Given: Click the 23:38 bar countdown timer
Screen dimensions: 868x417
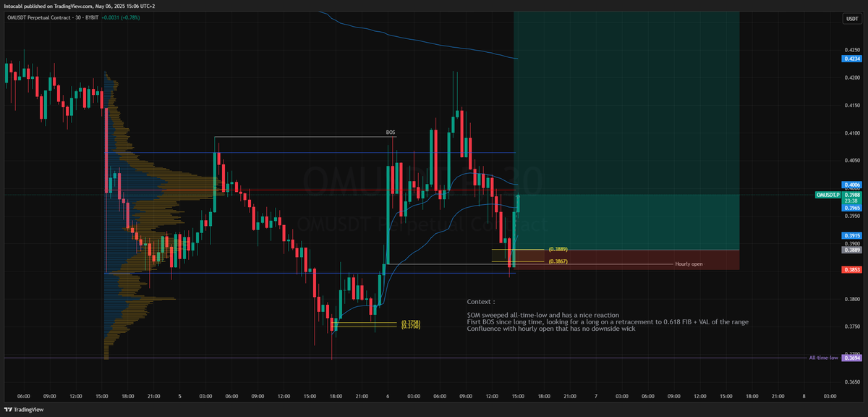Looking at the screenshot, I should click(851, 201).
